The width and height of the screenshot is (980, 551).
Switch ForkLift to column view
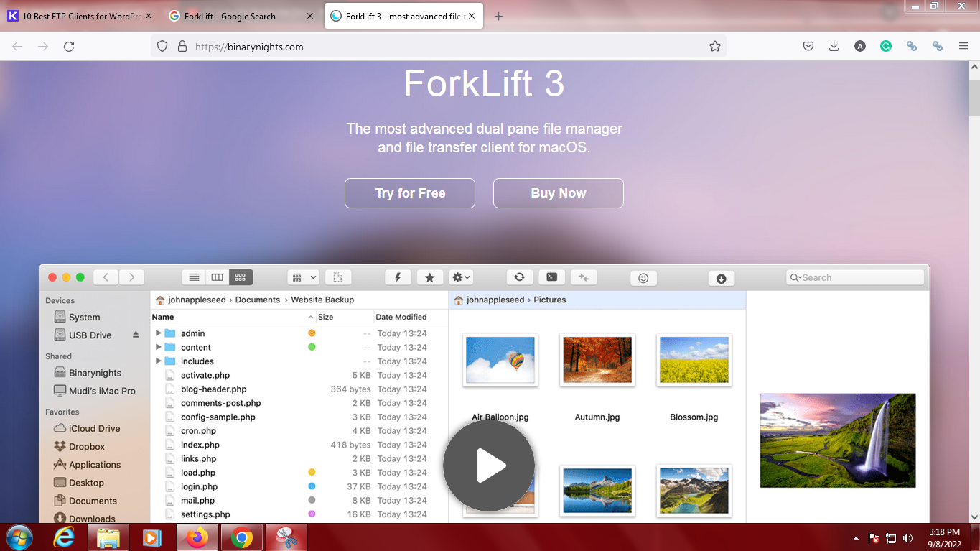coord(218,277)
